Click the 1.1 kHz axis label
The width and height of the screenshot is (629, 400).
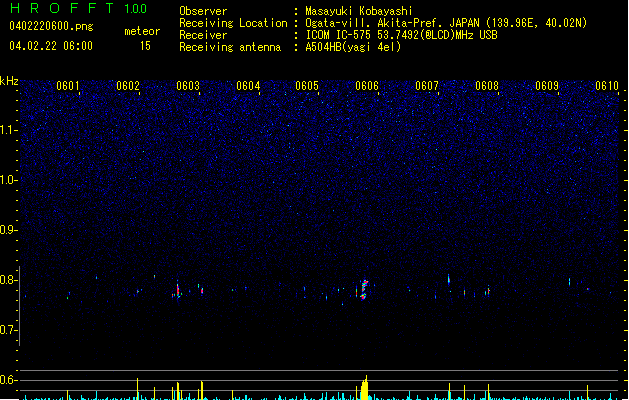(8, 130)
